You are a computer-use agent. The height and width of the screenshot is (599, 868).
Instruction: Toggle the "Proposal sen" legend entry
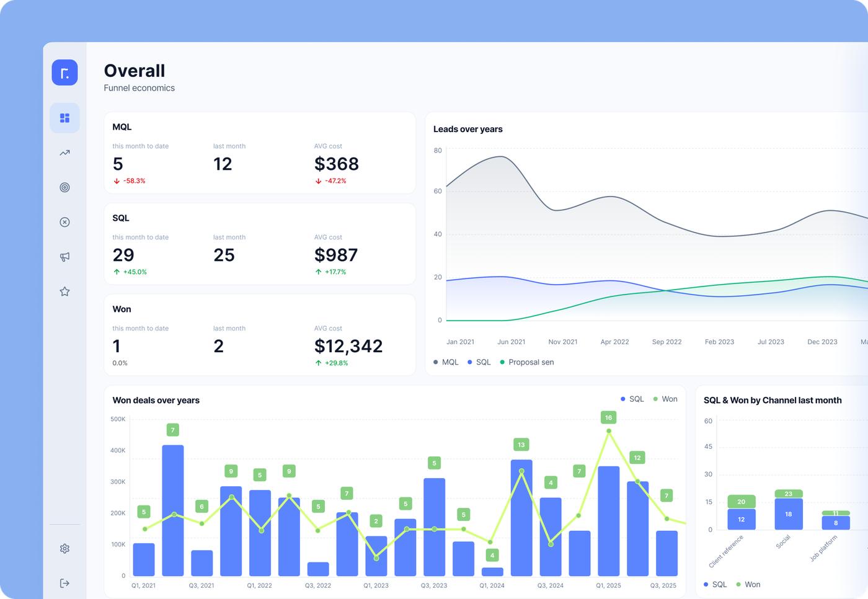click(527, 362)
